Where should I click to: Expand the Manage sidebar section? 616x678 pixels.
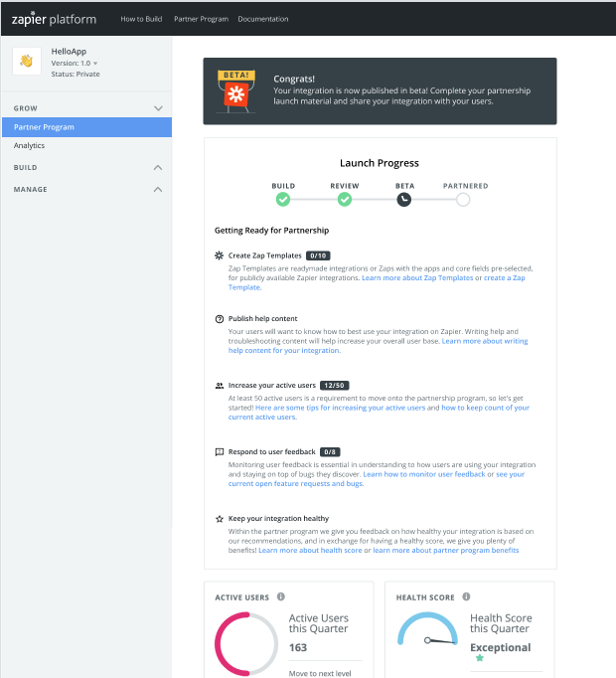[x=157, y=189]
